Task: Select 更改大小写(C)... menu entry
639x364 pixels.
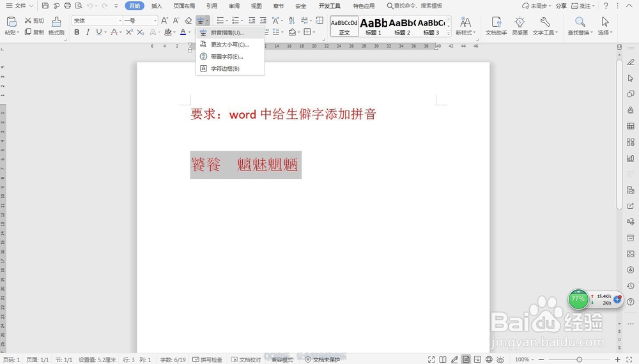Action: (230, 44)
